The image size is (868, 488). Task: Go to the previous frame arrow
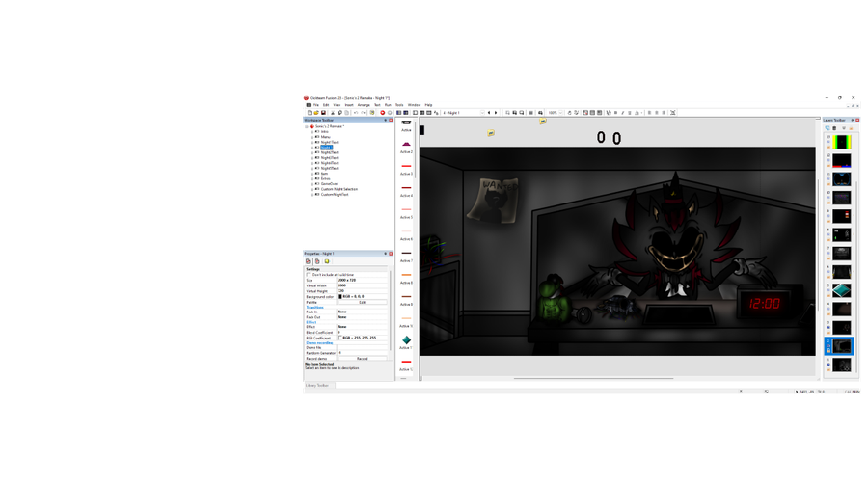tap(489, 112)
